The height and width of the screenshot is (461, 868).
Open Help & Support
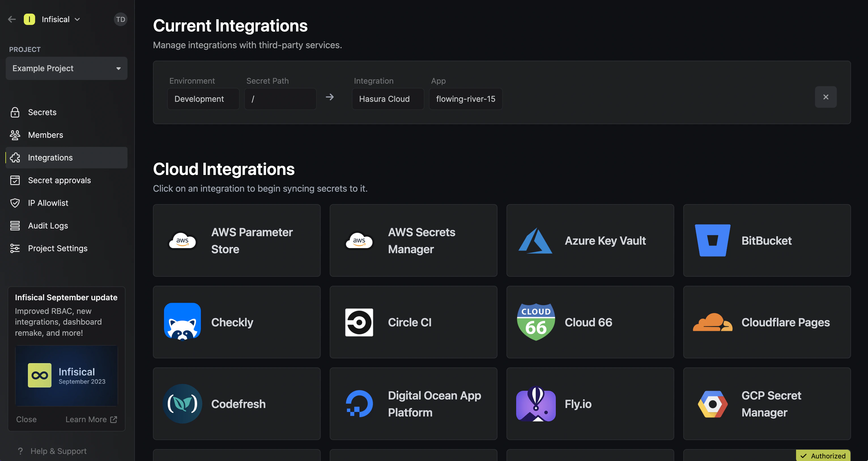58,451
